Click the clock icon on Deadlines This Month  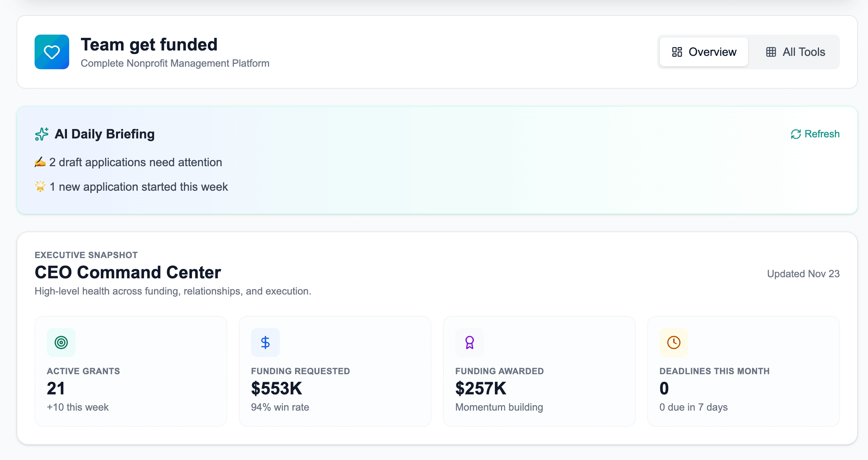[674, 342]
